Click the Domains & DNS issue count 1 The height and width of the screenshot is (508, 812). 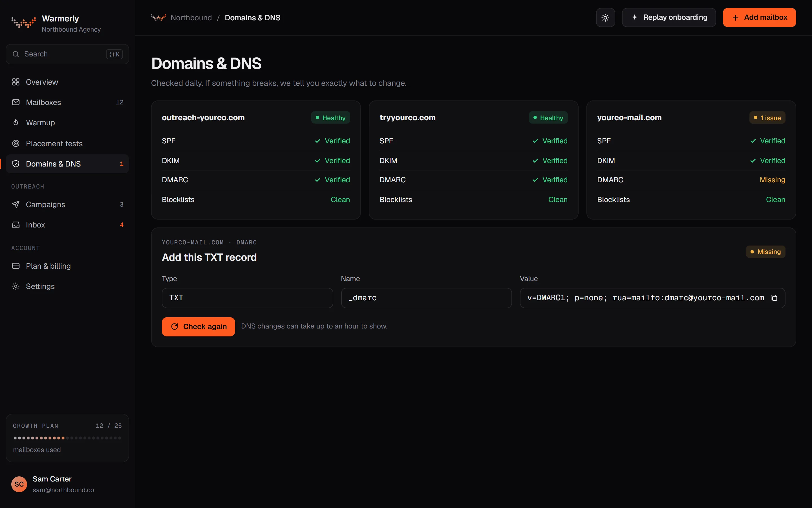pyautogui.click(x=122, y=164)
